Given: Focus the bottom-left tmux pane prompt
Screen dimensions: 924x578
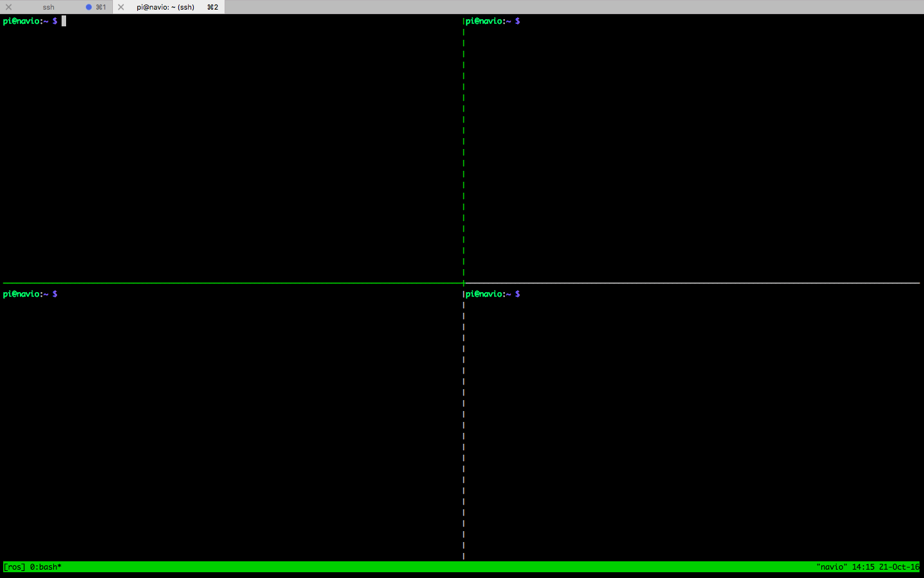Looking at the screenshot, I should (x=30, y=294).
